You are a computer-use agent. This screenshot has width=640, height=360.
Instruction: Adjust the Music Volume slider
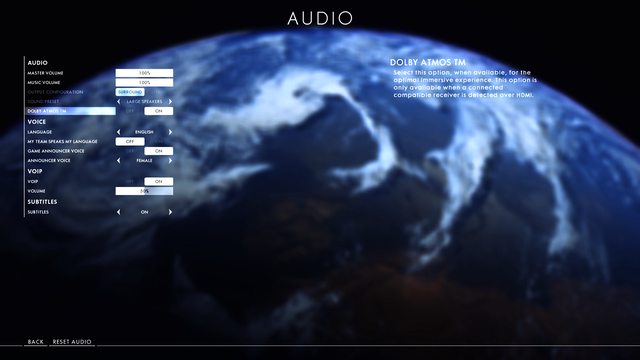(x=144, y=83)
